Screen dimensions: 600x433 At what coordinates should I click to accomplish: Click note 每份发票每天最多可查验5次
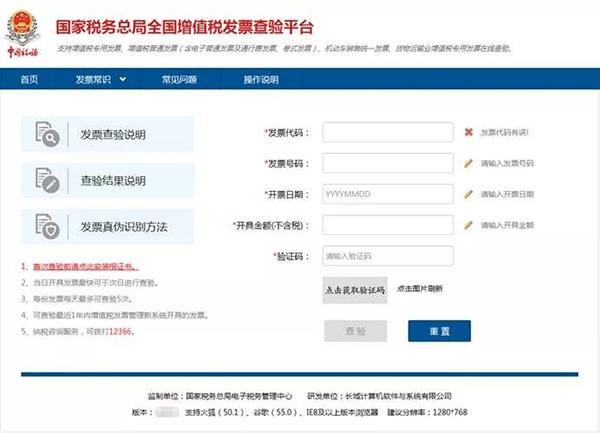[82, 299]
